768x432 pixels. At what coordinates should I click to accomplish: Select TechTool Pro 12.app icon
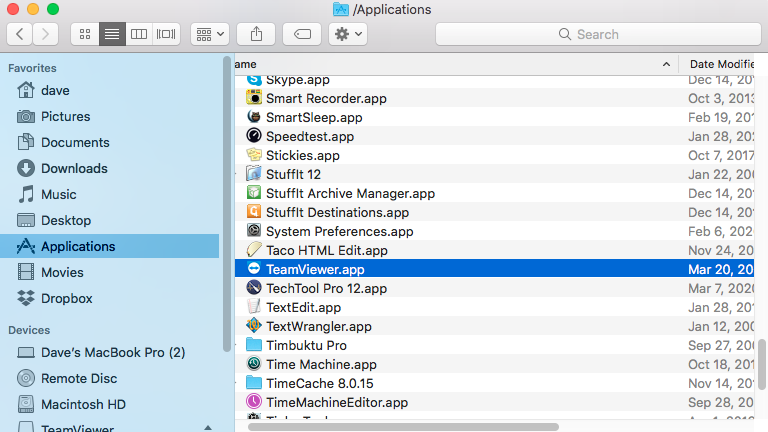pos(254,288)
